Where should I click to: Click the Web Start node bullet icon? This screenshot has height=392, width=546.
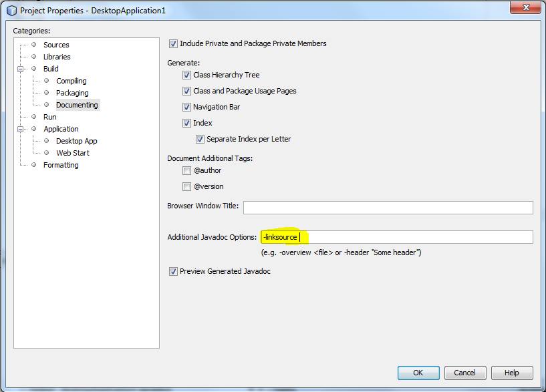click(47, 153)
